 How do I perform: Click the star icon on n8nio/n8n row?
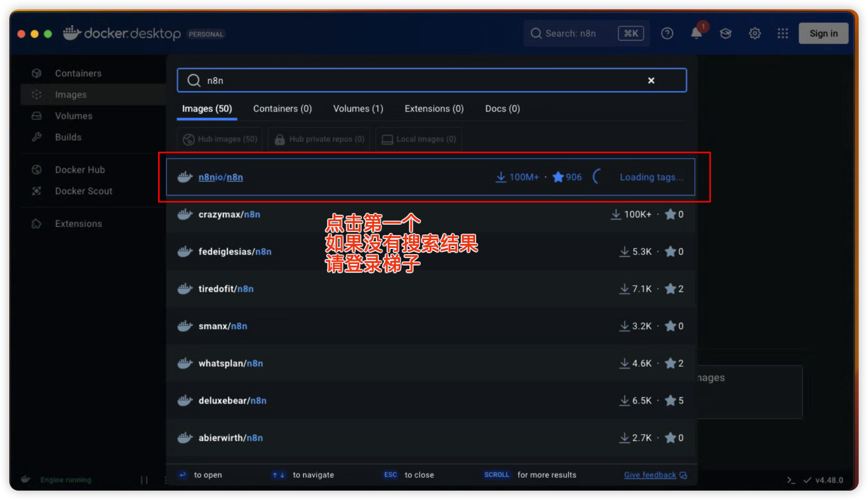558,177
